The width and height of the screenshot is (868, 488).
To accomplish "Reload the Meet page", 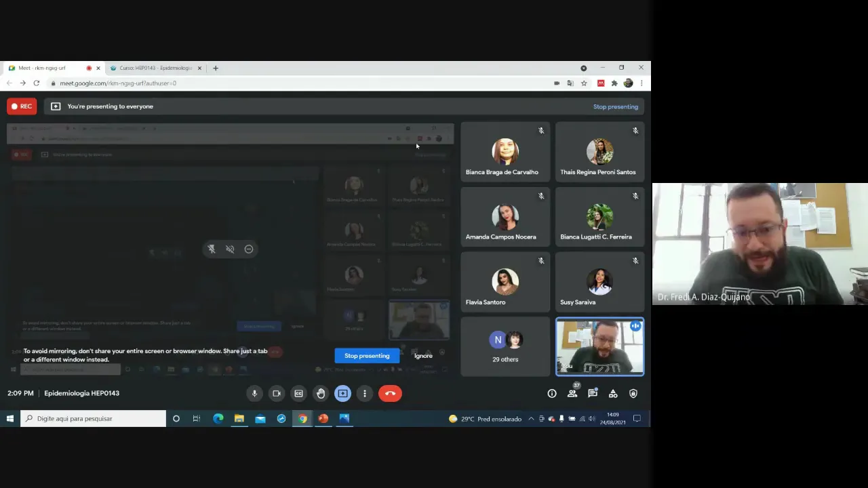I will pos(36,83).
